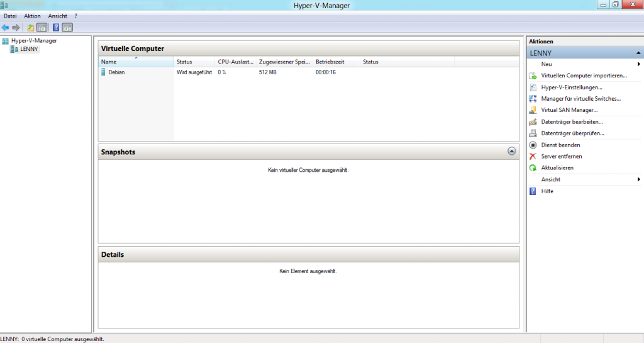Viewport: 644px width, 343px height.
Task: Click the Virtual SAN Manager icon
Action: [x=533, y=110]
